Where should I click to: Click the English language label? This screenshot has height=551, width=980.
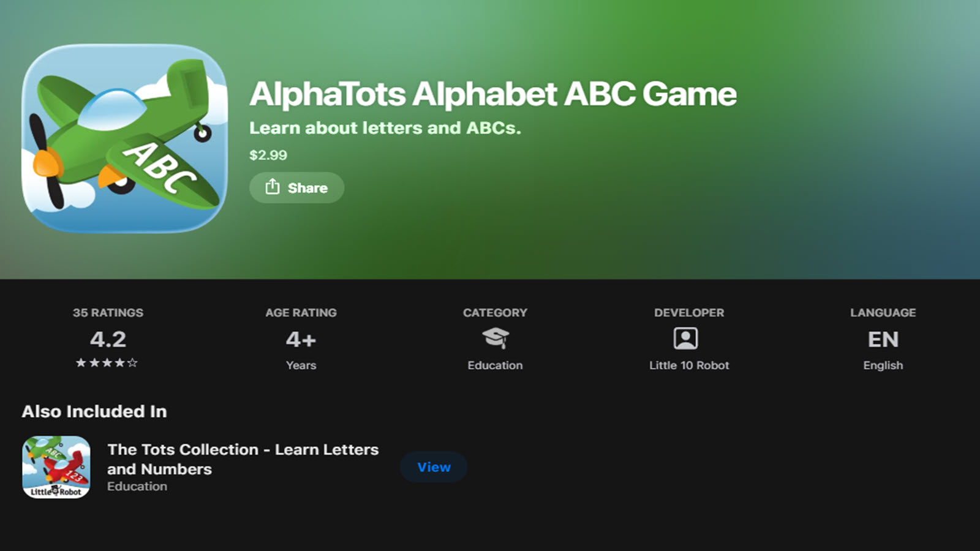tap(883, 365)
